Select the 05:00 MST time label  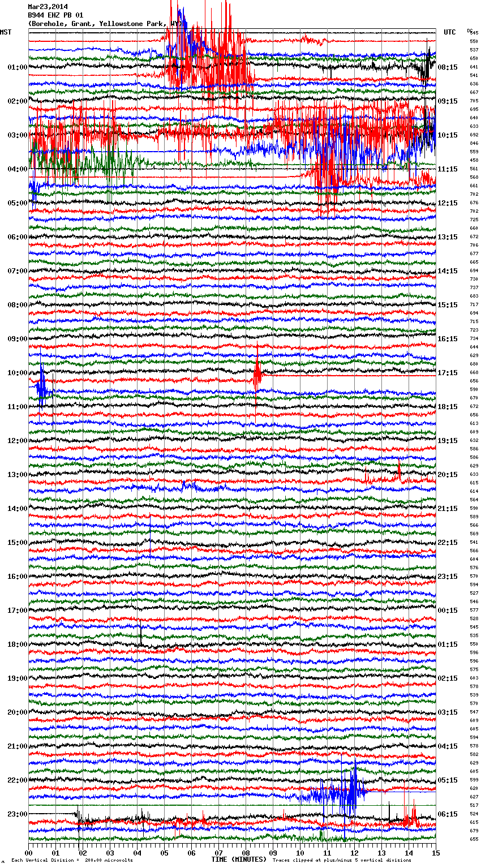(x=18, y=203)
